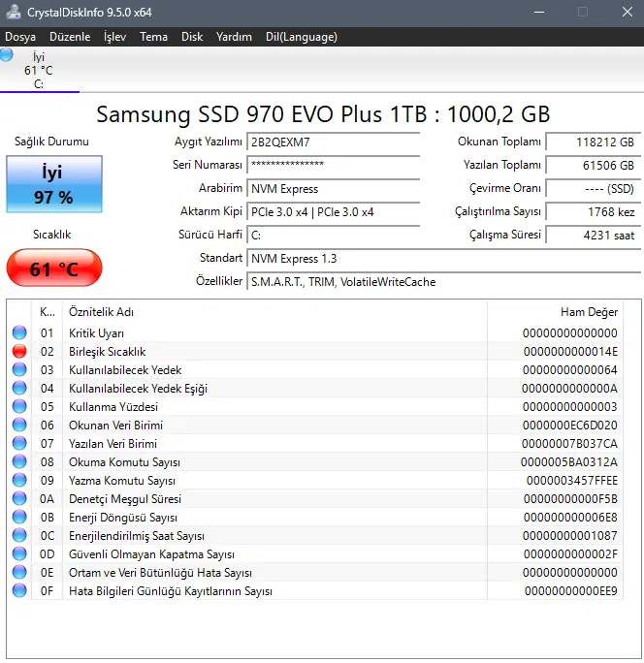644x663 pixels.
Task: Select the Enerji Döngüsü Sayısı attribute name
Action: [123, 518]
